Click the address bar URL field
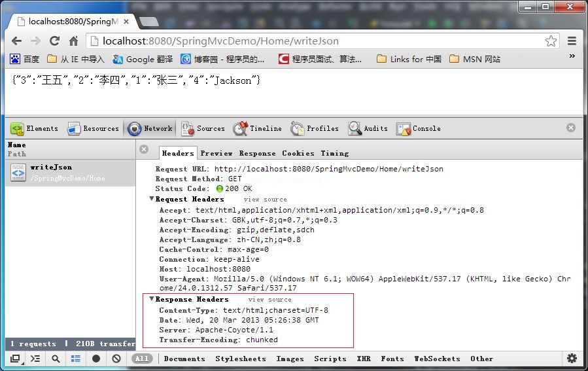 [322, 41]
